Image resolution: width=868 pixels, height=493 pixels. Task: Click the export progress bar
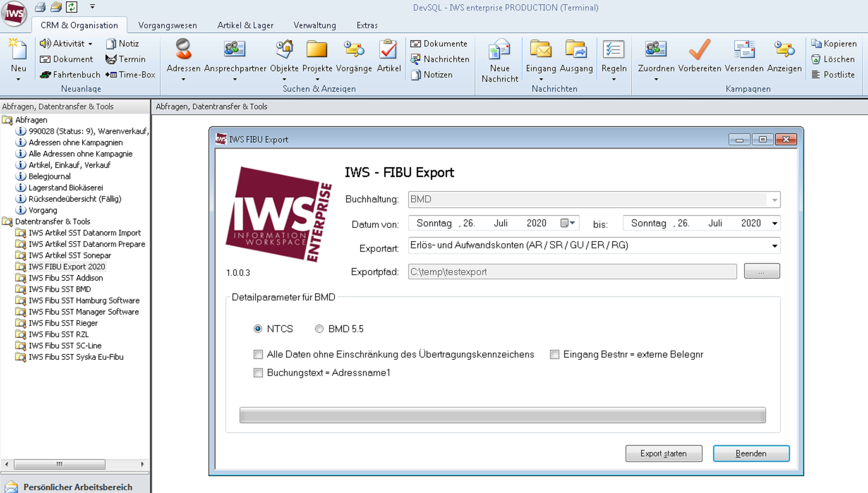pos(502,415)
